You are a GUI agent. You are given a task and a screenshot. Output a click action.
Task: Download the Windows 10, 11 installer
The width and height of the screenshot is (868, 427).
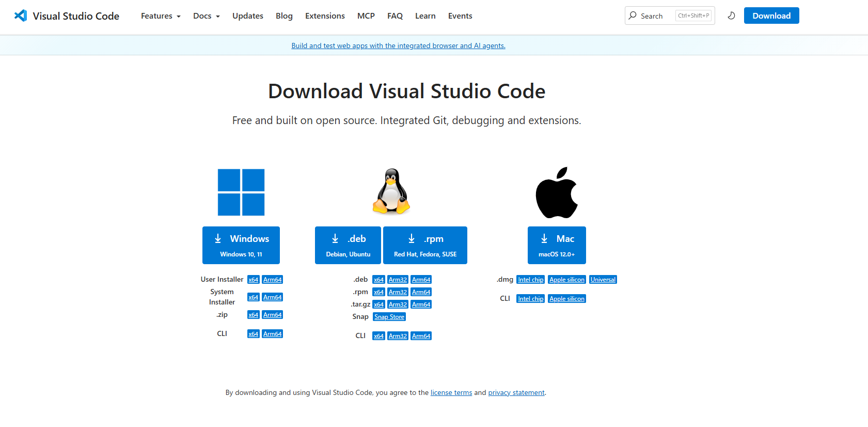tap(241, 245)
